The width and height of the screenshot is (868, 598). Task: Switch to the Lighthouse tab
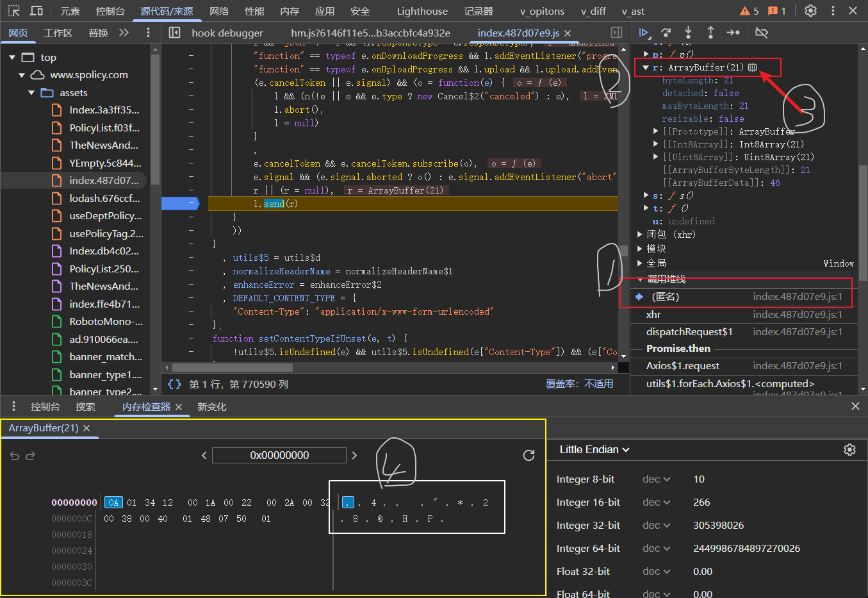coord(422,11)
